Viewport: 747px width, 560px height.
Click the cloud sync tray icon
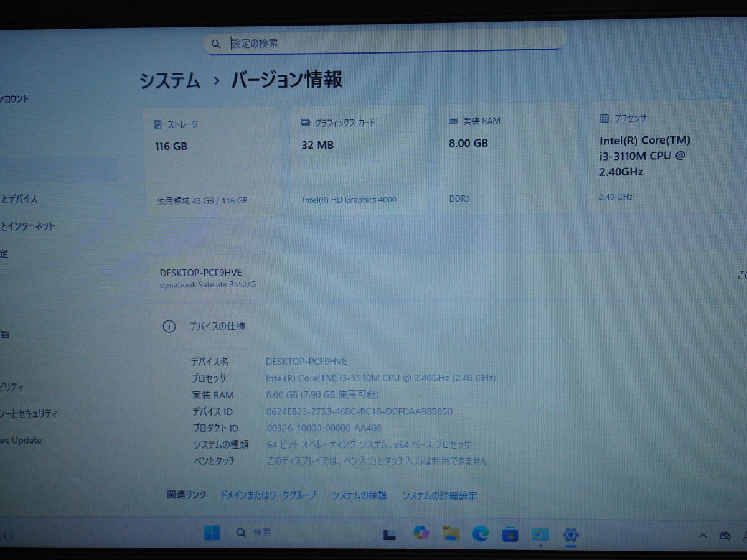pos(724,535)
